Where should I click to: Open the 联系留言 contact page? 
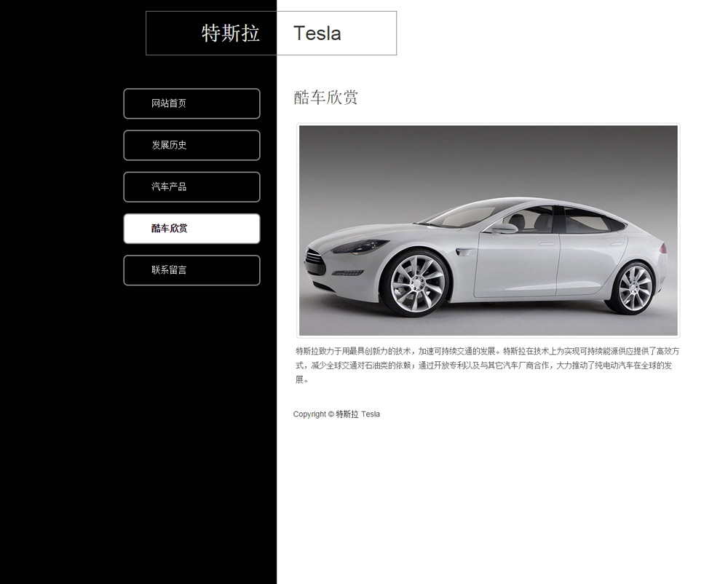(x=191, y=270)
